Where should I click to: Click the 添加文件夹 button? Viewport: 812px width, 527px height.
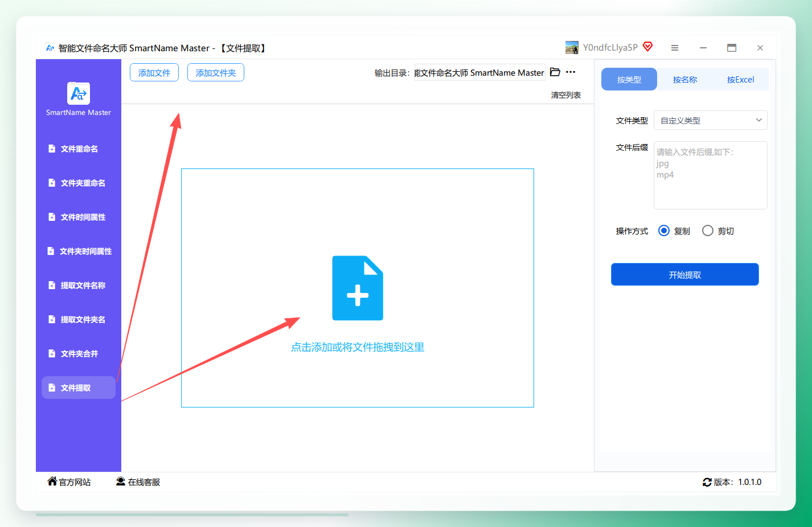(x=216, y=72)
